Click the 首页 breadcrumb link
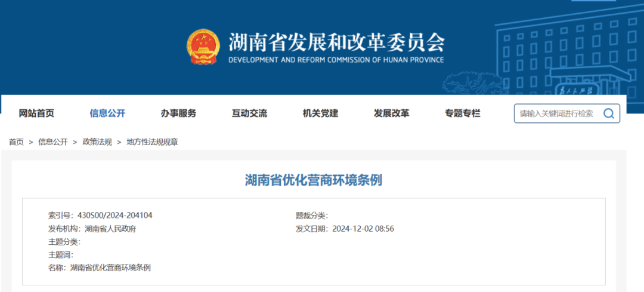Image resolution: width=644 pixels, height=292 pixels. tap(17, 142)
